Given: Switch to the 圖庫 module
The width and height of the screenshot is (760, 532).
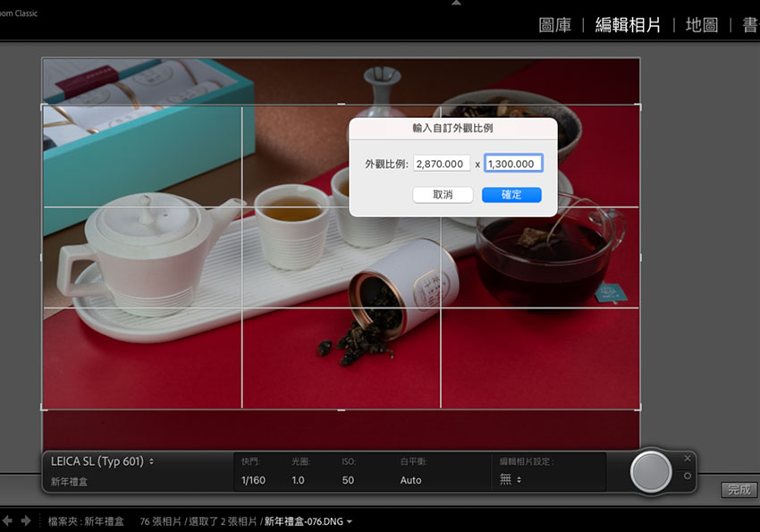Looking at the screenshot, I should [x=554, y=25].
